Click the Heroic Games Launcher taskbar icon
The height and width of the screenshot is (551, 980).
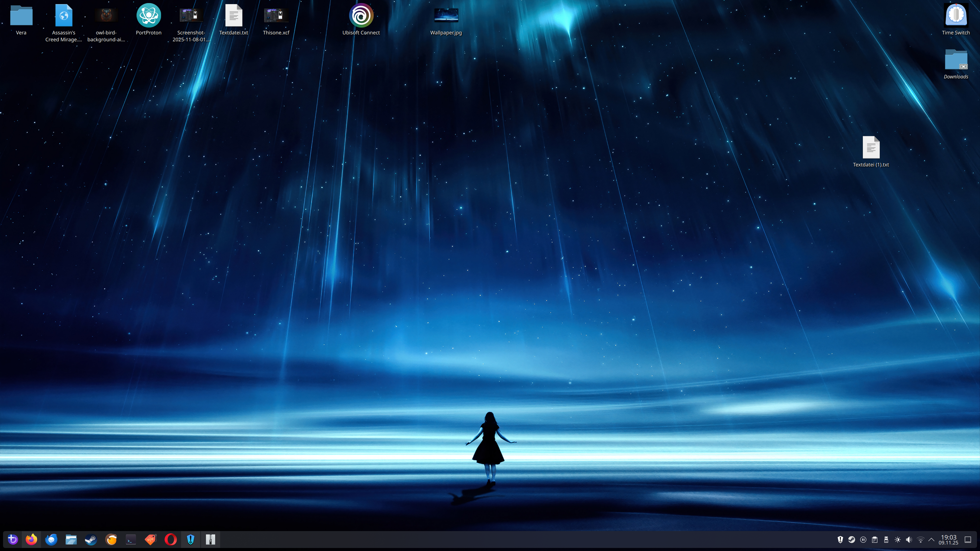[191, 539]
